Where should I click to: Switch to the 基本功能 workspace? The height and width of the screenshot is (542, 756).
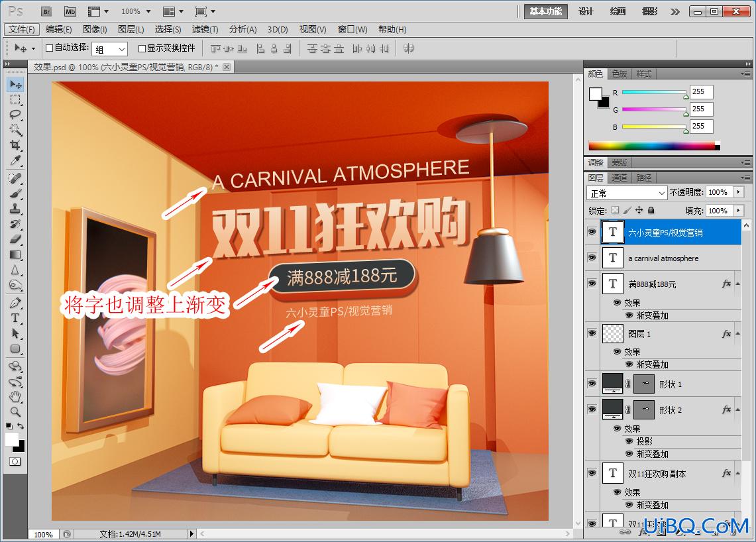(546, 11)
